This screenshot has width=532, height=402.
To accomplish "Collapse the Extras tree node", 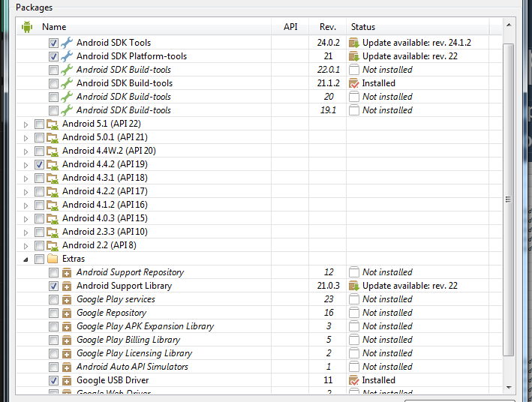I will 26,259.
